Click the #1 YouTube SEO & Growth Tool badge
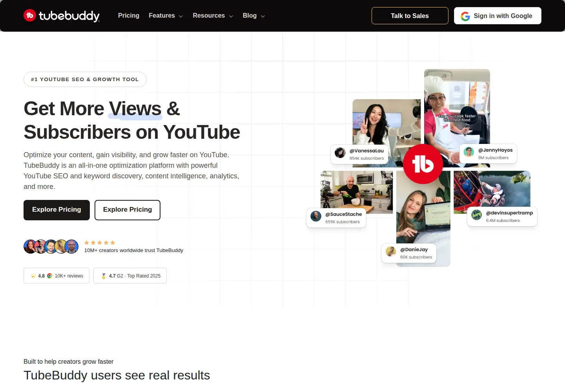This screenshot has width=565, height=392. [x=85, y=79]
